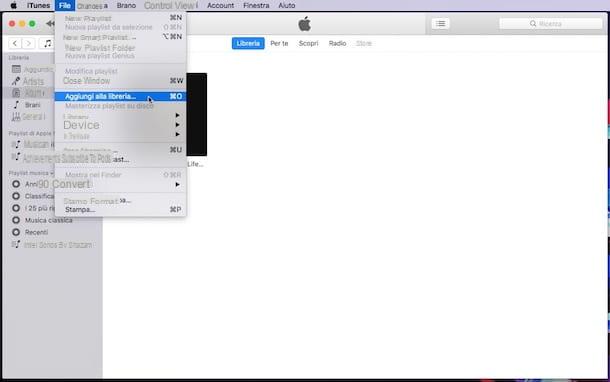Select the recently added icon in sidebar

point(16,69)
